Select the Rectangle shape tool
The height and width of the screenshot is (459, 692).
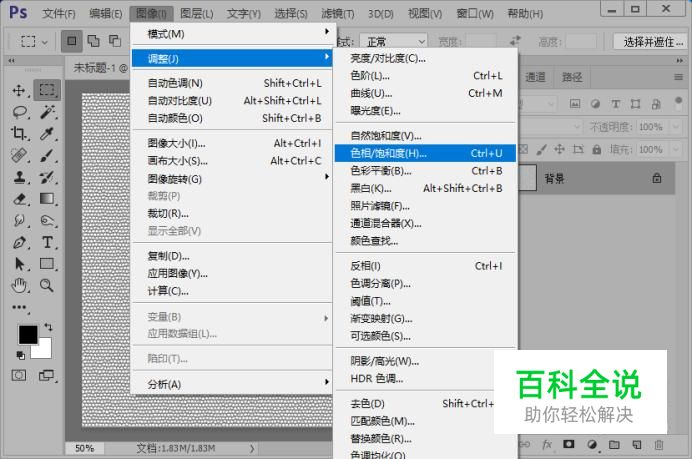pyautogui.click(x=47, y=264)
